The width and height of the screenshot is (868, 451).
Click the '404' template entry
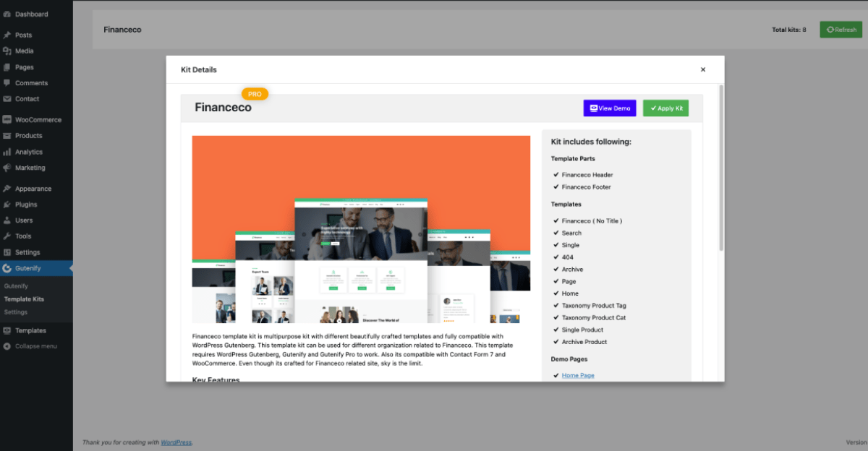pos(568,257)
